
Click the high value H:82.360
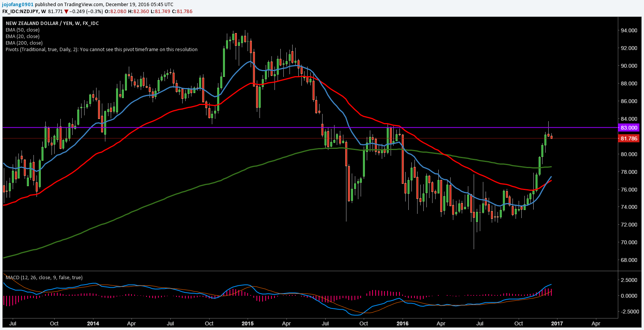click(x=139, y=12)
